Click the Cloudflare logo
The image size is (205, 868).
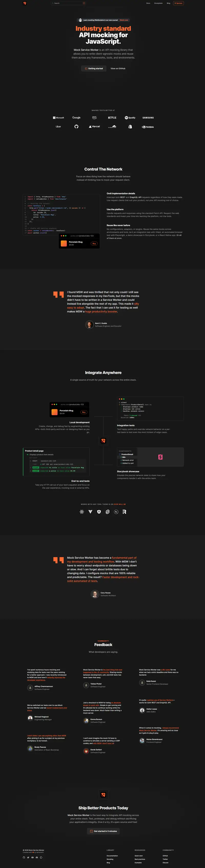coord(112,127)
